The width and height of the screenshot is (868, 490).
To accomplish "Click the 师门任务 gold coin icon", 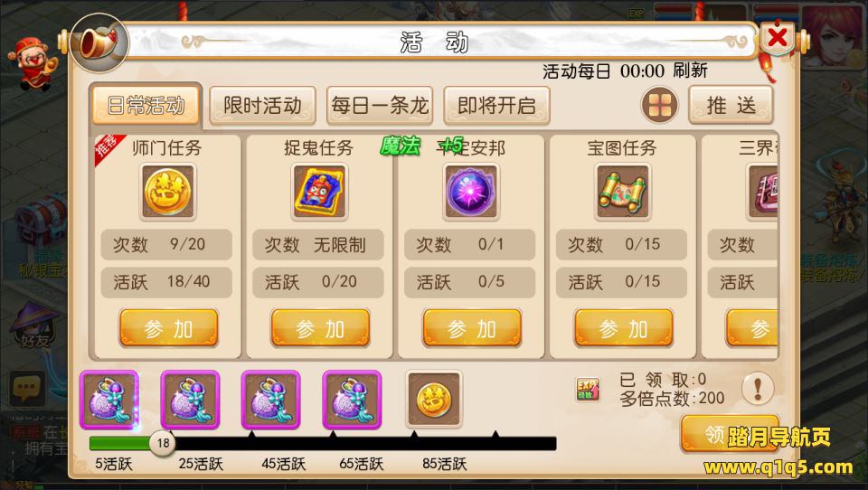I will click(168, 193).
